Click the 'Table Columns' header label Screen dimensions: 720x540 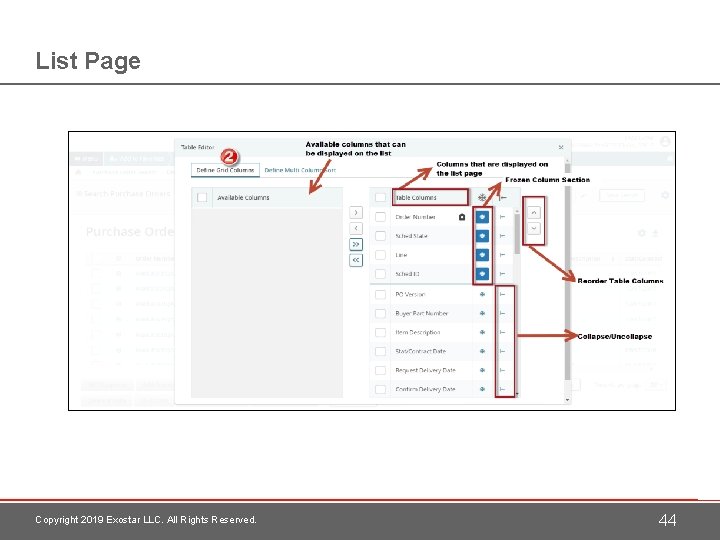click(416, 197)
